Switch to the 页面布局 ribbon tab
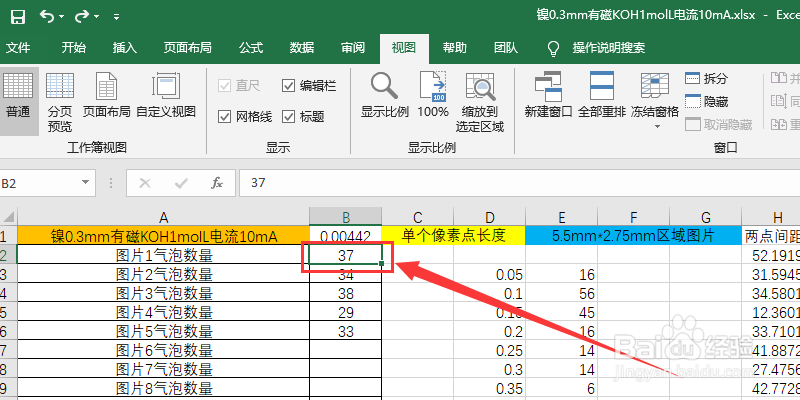 [x=187, y=48]
